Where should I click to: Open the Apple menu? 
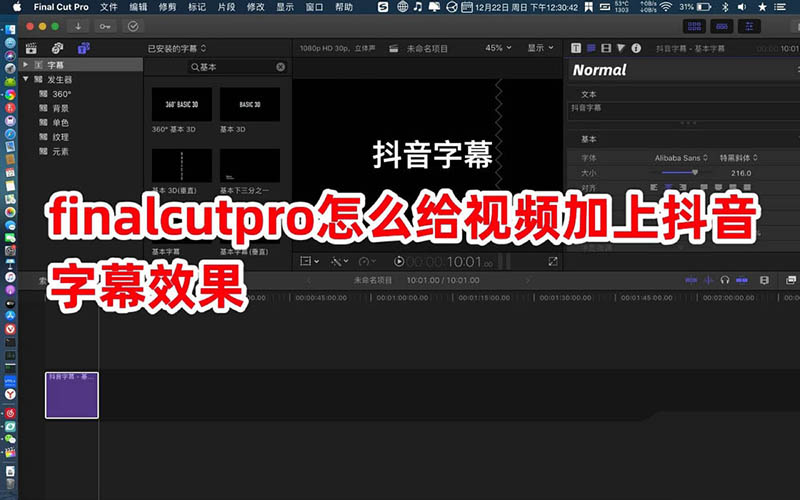(x=17, y=7)
